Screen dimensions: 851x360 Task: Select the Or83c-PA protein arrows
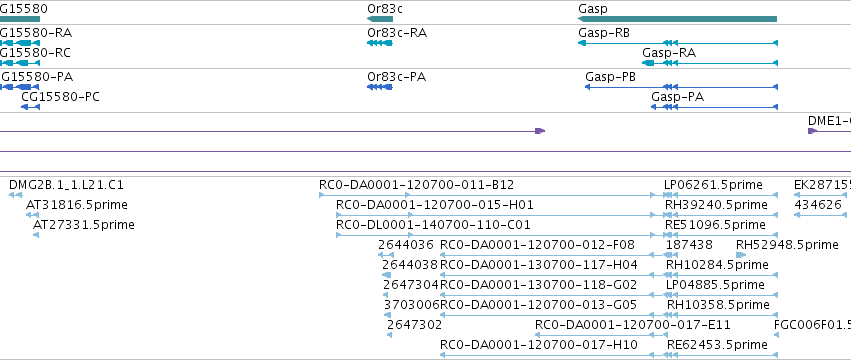pos(380,87)
